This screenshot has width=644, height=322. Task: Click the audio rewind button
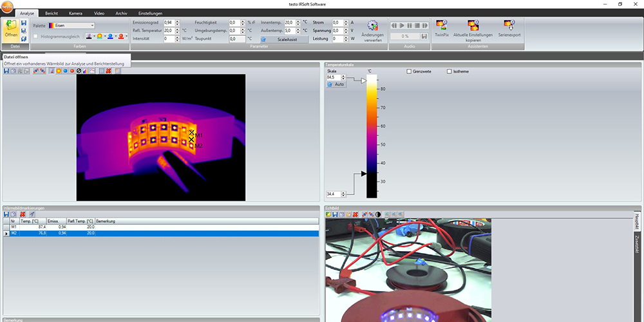[394, 26]
